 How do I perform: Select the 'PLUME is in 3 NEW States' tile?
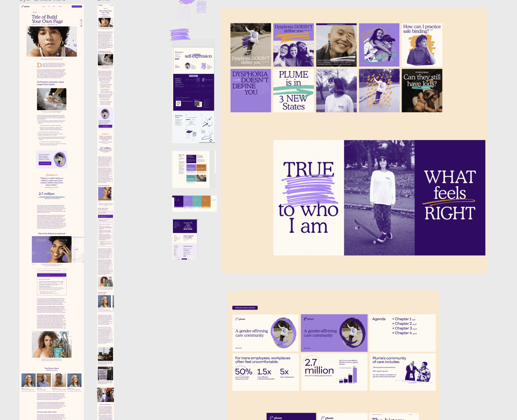point(294,90)
